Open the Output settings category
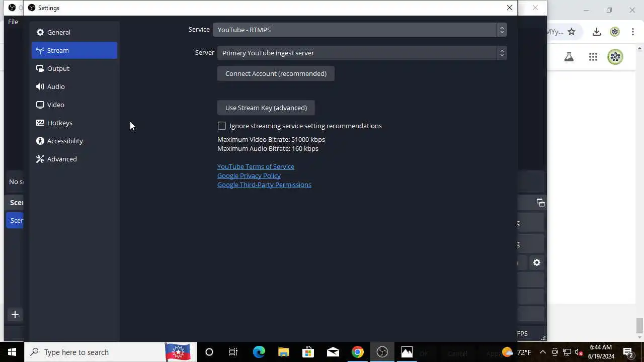Image resolution: width=644 pixels, height=362 pixels. click(74, 68)
